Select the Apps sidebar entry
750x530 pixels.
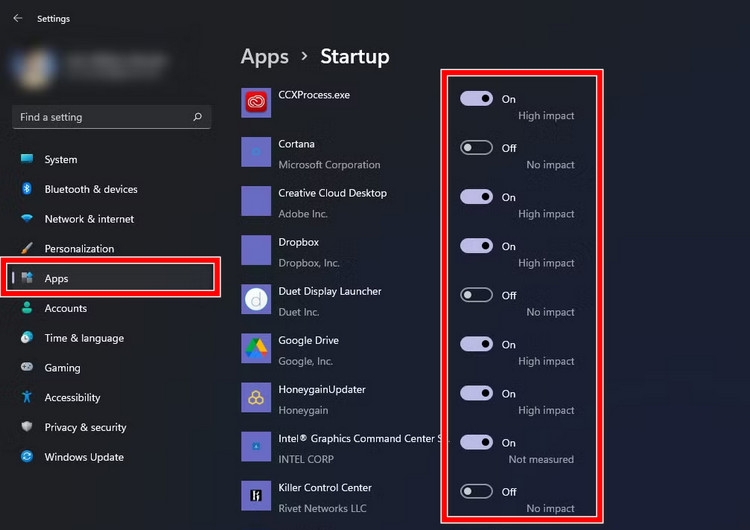coord(111,278)
